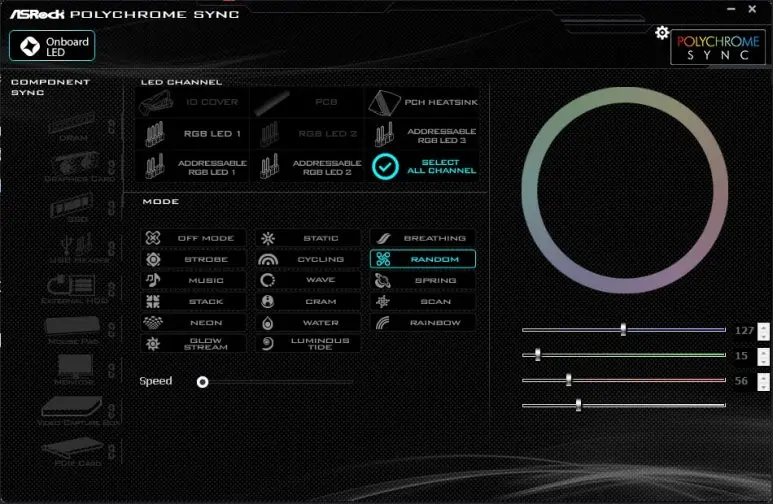Click the Polychrome Sync logo
This screenshot has width=773, height=504.
coord(718,47)
